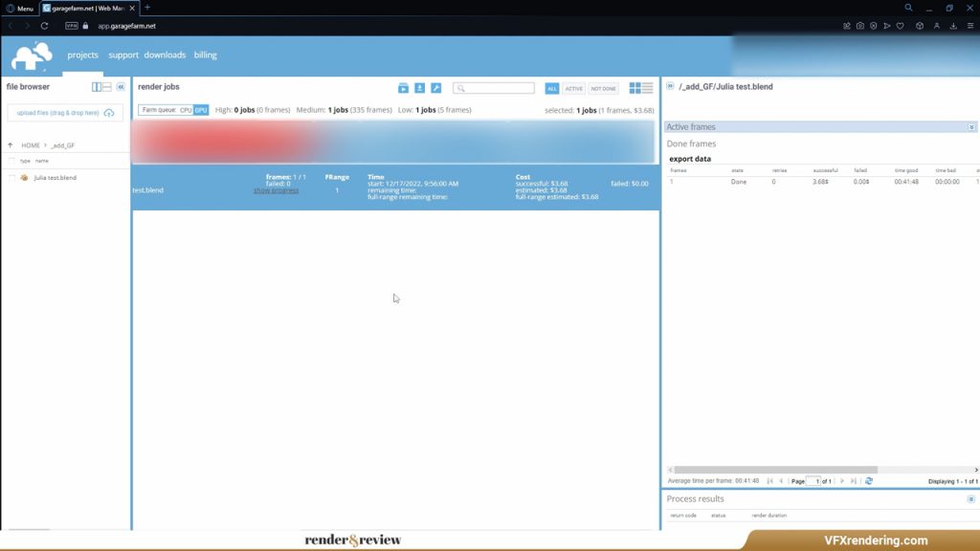Go to previous page of done frames
Screen dimensions: 980x551
coord(781,481)
